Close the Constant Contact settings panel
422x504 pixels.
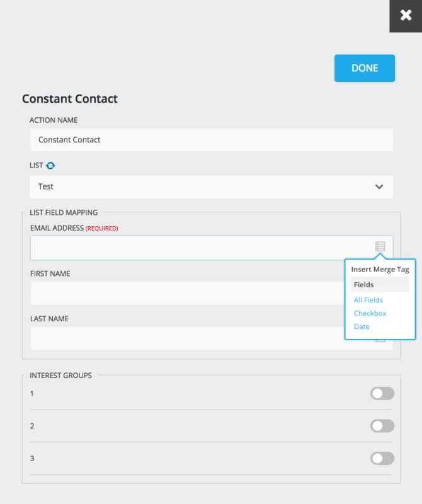point(406,15)
